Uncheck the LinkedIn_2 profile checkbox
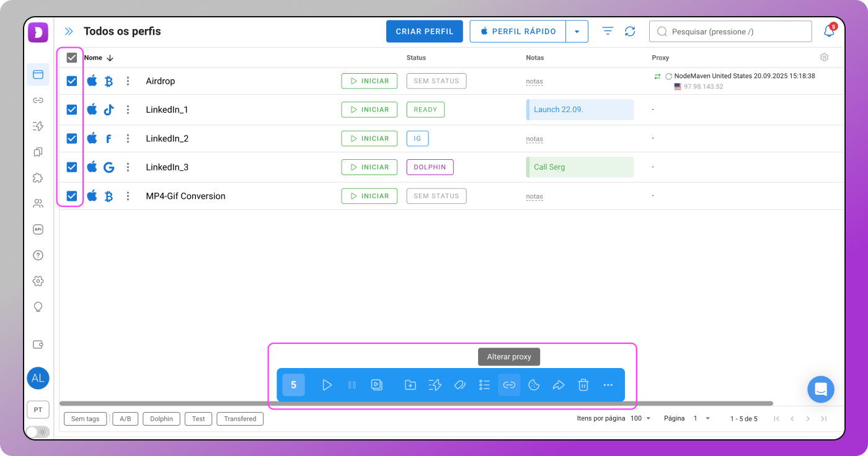868x456 pixels. (x=72, y=138)
